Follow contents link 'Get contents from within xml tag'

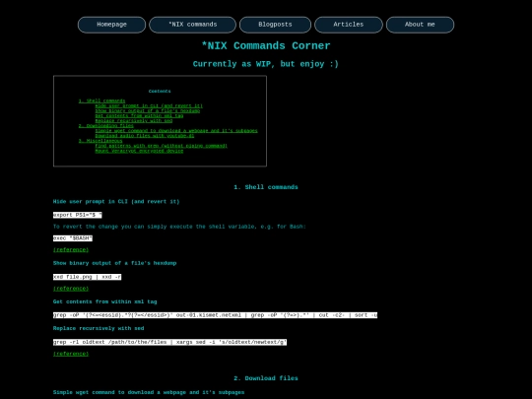point(139,115)
